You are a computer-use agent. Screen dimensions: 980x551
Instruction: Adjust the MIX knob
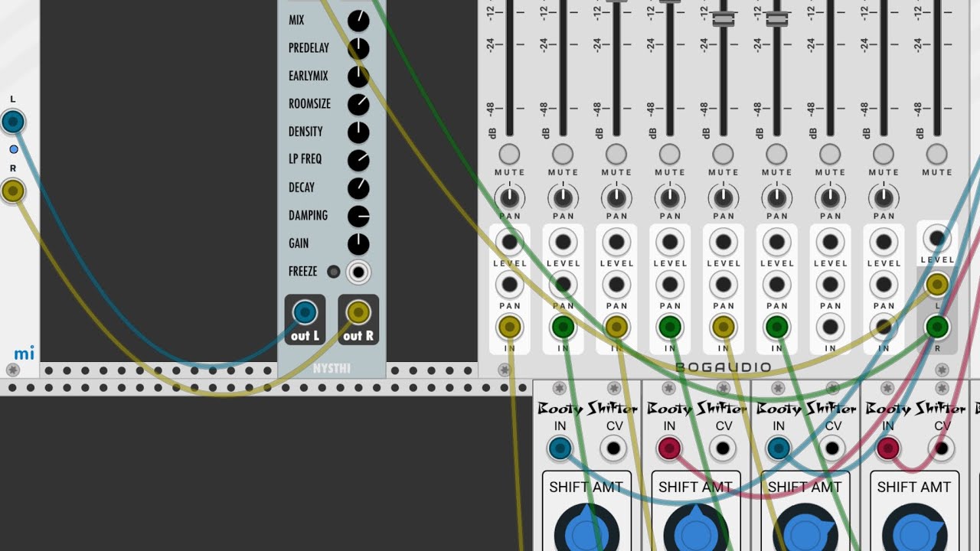(358, 21)
